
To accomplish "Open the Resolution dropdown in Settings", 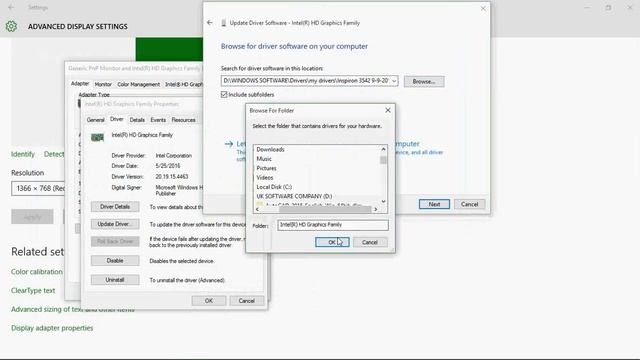I will click(x=38, y=188).
